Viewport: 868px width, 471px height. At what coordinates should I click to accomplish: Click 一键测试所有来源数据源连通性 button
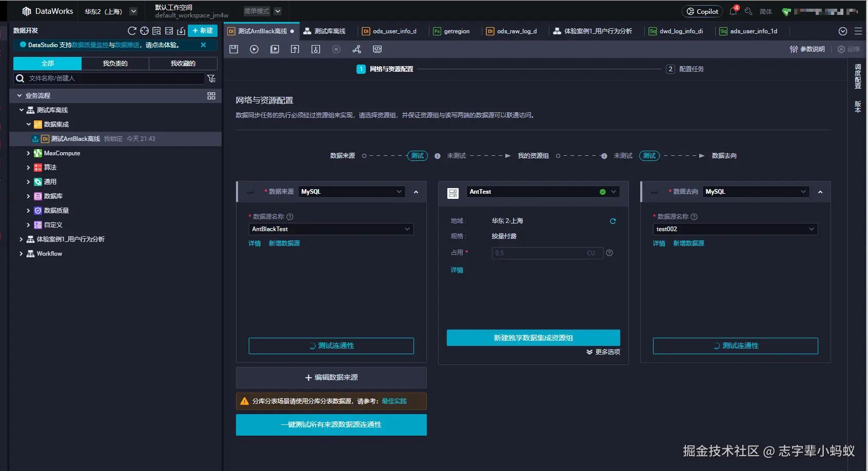point(331,425)
